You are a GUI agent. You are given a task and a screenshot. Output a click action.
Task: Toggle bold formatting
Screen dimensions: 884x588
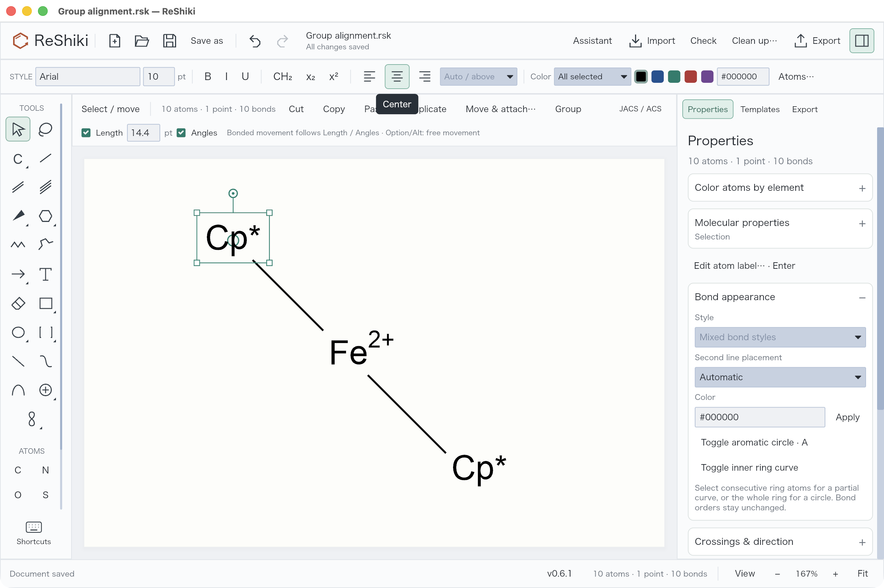pyautogui.click(x=208, y=77)
